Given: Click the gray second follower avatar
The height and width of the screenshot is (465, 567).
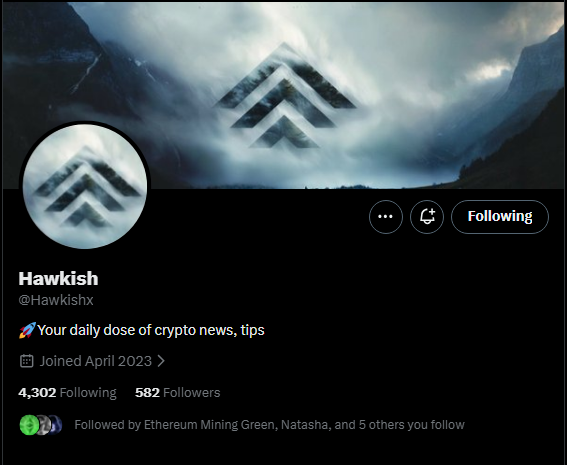Looking at the screenshot, I should tap(44, 425).
